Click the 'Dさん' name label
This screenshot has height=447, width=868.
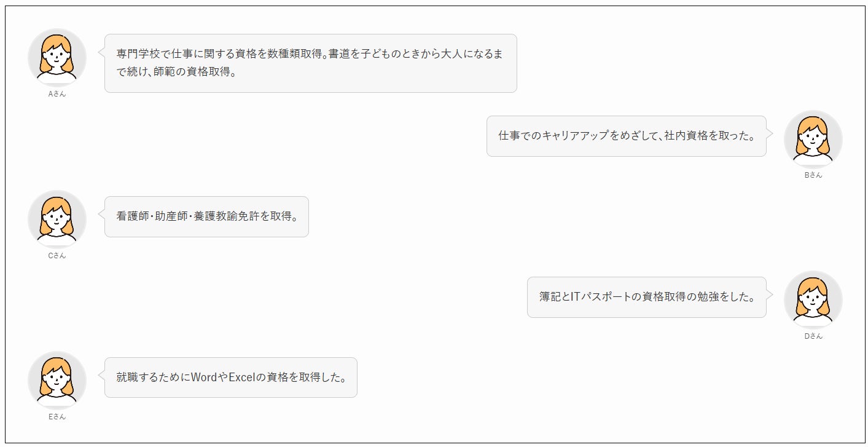point(813,336)
